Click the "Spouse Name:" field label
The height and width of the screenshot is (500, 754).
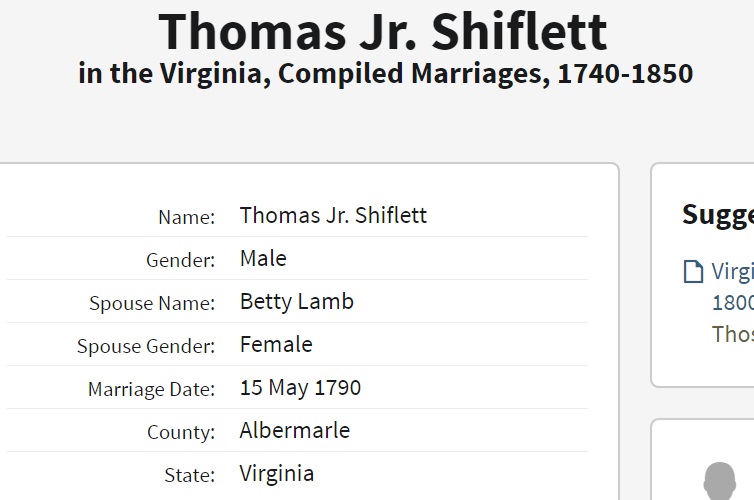pos(152,303)
